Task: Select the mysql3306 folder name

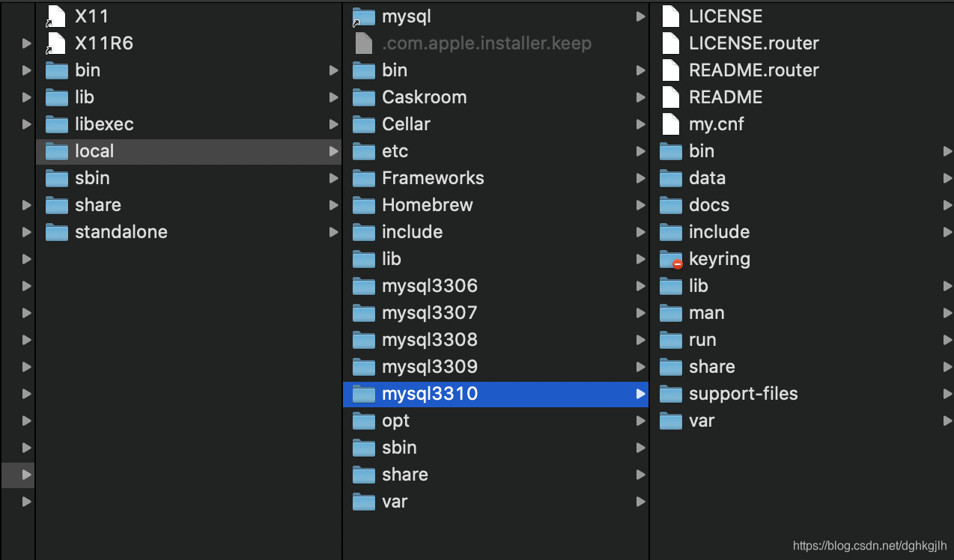Action: tap(430, 286)
